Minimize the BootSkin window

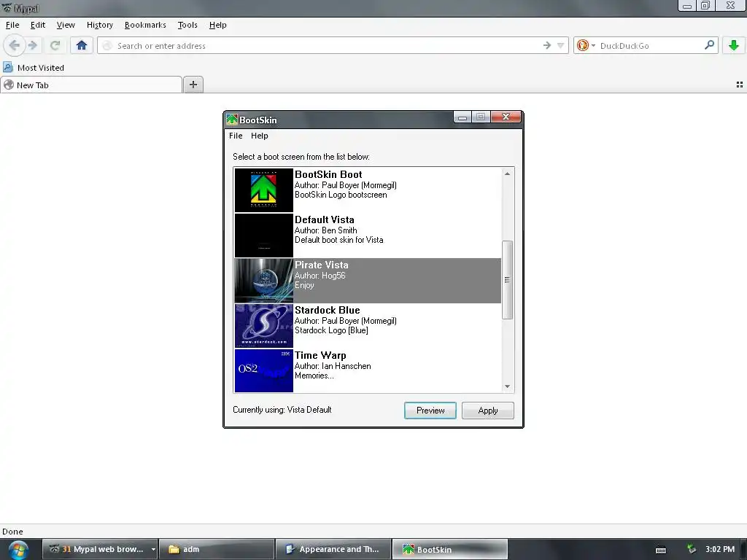tap(462, 117)
